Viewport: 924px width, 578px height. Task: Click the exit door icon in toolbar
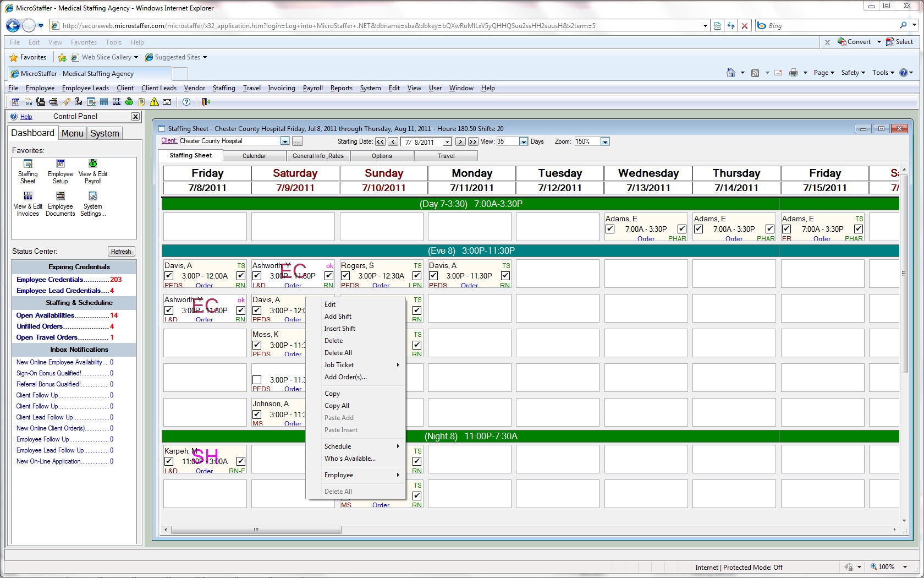205,102
